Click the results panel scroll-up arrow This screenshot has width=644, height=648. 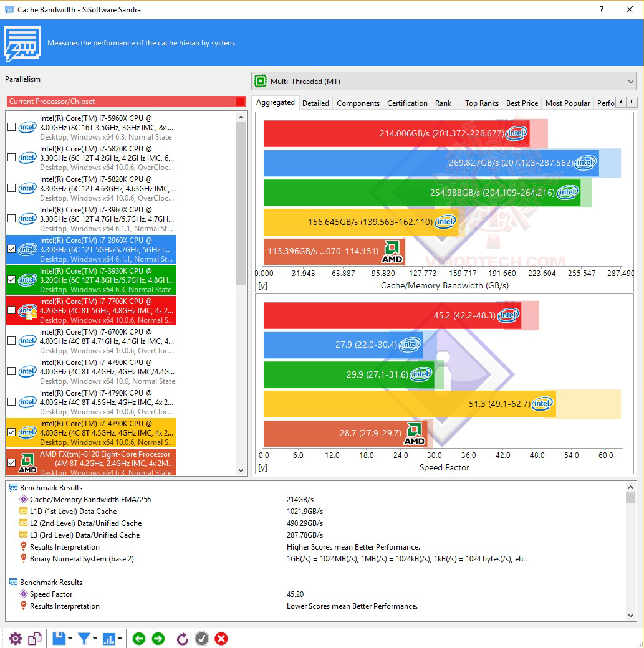tap(630, 487)
